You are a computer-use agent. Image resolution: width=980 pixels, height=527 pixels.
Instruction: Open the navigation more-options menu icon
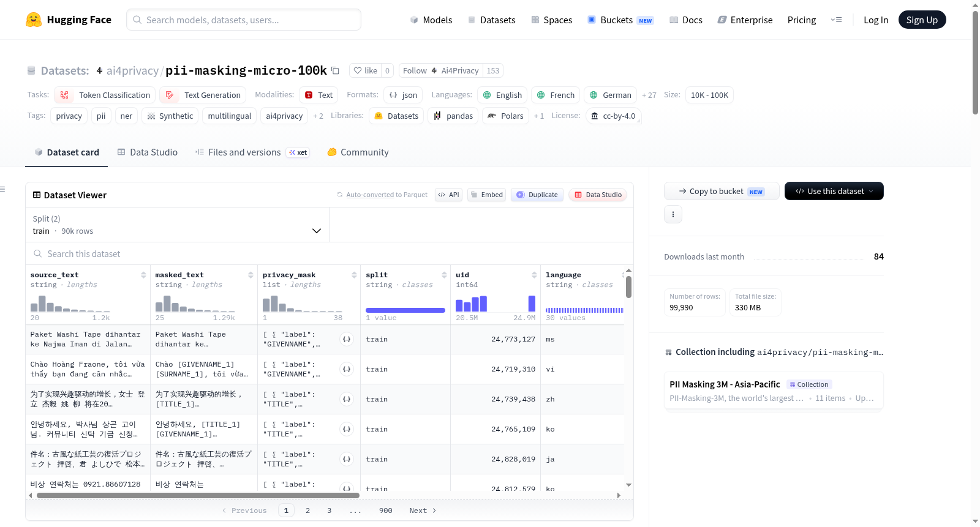[x=836, y=20]
